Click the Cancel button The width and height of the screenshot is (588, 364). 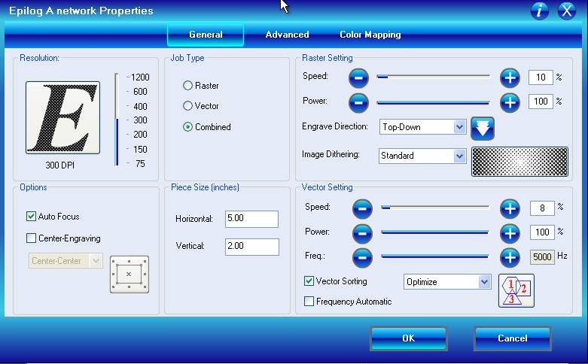point(513,338)
